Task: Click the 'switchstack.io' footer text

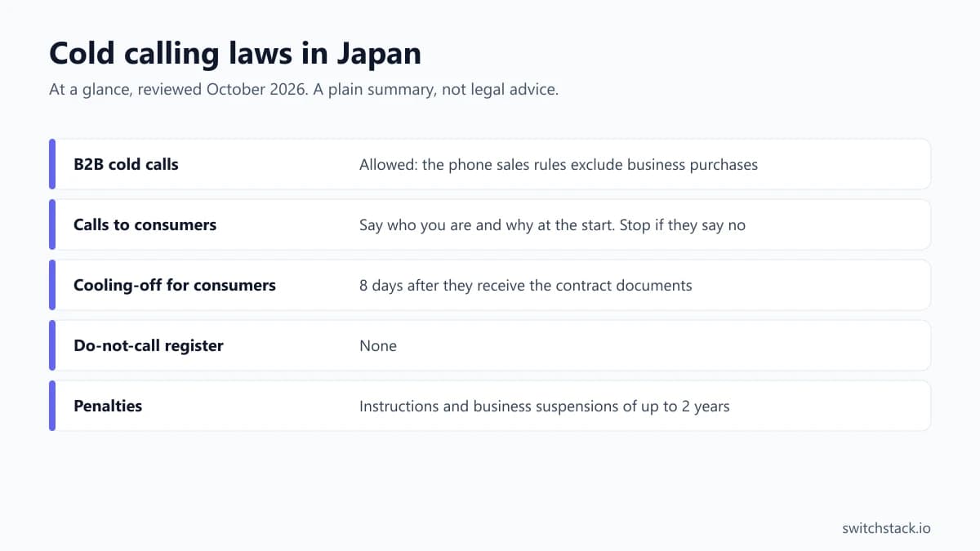Action: pos(886,528)
